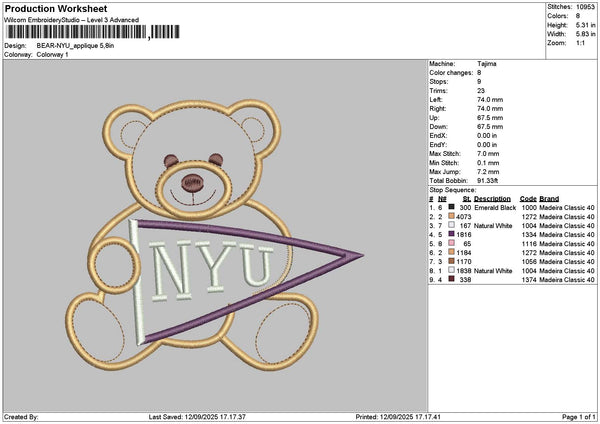Click the barcode under the worksheet title
Image resolution: width=600 pixels, height=424 pixels.
[x=93, y=32]
